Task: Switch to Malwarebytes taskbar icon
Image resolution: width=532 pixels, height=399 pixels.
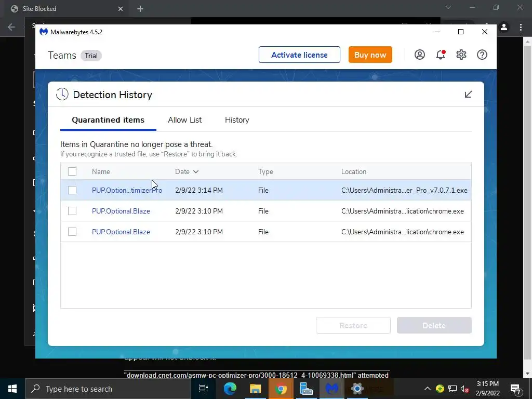Action: pos(331,389)
